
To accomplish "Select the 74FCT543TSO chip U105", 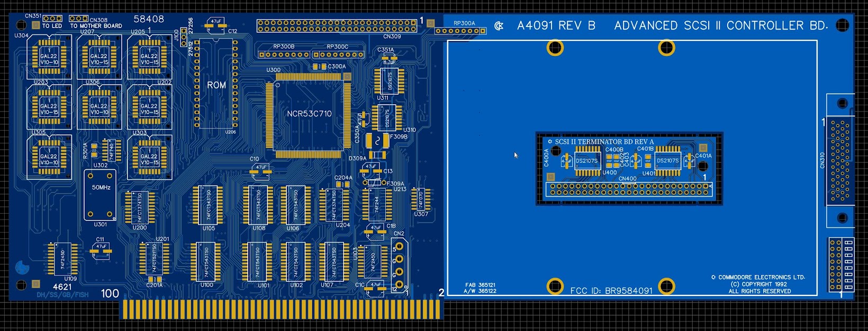I will (x=207, y=205).
